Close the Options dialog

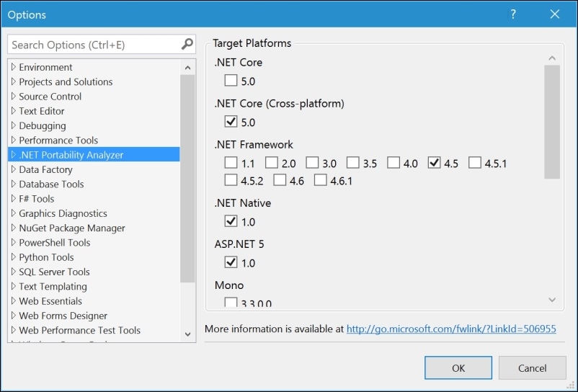click(x=555, y=14)
